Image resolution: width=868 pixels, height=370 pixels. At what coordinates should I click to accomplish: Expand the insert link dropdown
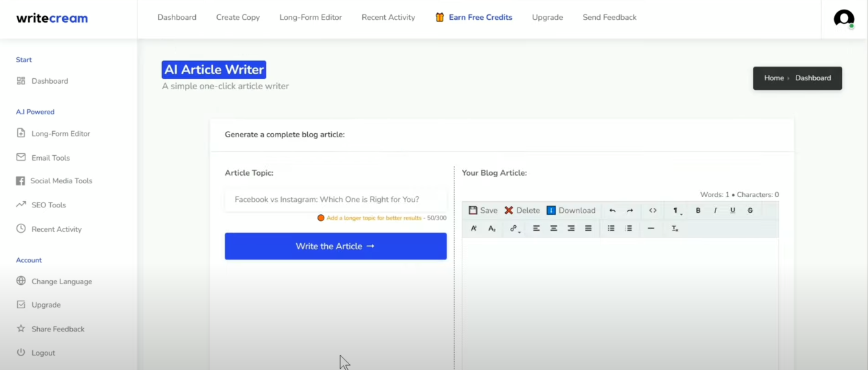tap(515, 229)
